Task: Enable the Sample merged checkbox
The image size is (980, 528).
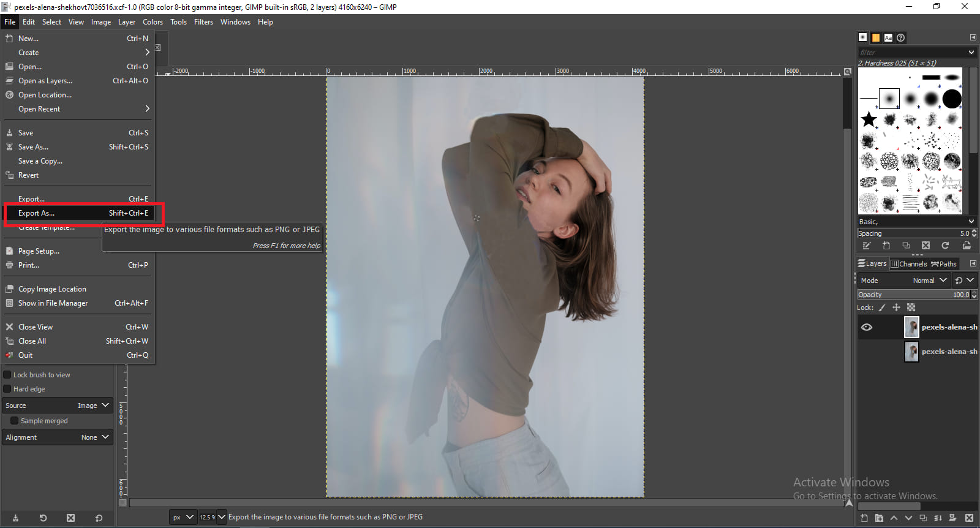Action: (x=15, y=421)
